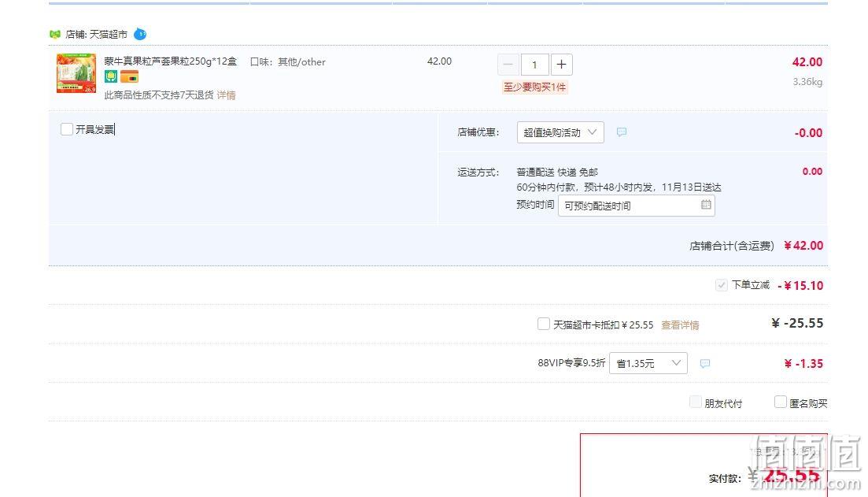868x497 pixels.
Task: Click the 88VIP专享9.5折 label
Action: [571, 363]
